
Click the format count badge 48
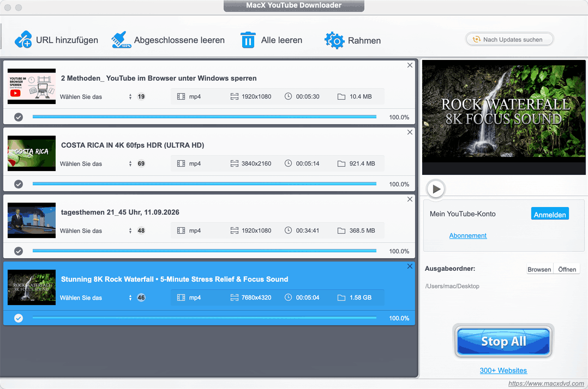[x=141, y=230]
